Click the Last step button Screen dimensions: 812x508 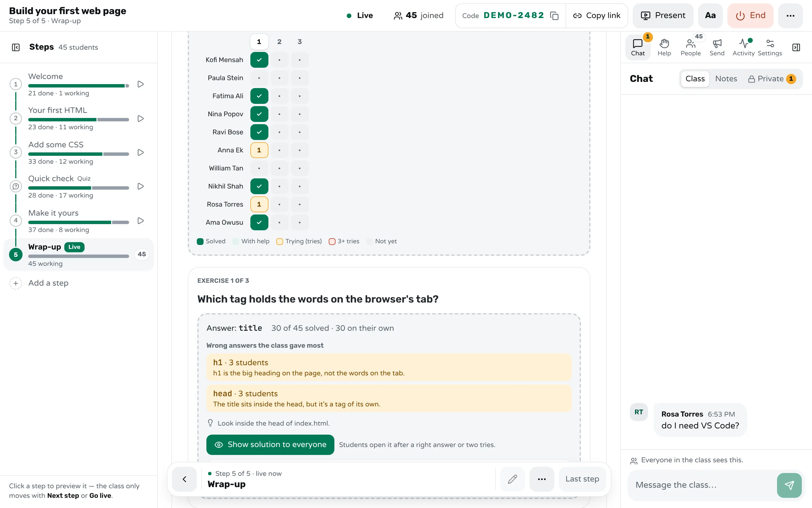click(x=582, y=479)
